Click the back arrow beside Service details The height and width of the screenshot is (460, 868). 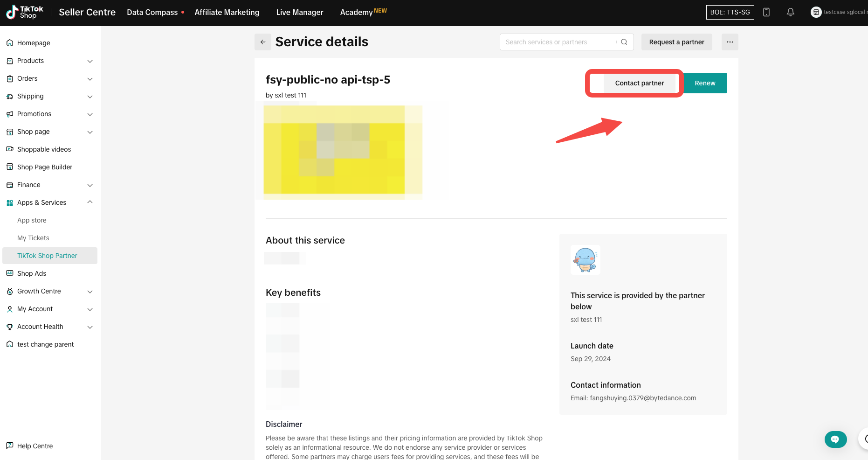263,42
